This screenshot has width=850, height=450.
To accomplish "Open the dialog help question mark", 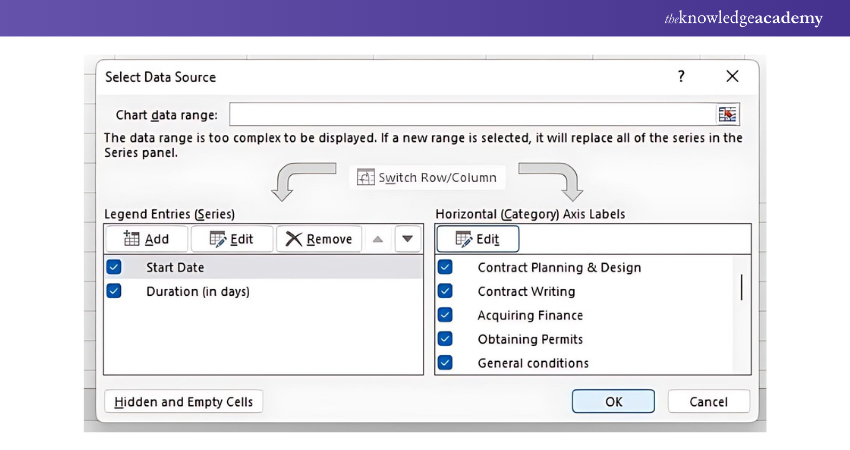I will pos(681,77).
